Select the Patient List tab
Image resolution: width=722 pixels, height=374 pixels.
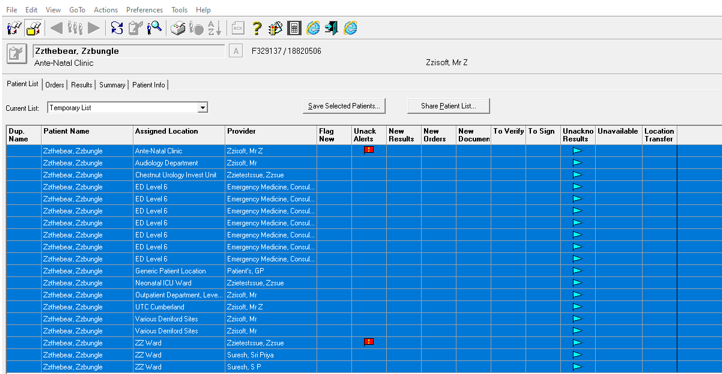pos(22,84)
